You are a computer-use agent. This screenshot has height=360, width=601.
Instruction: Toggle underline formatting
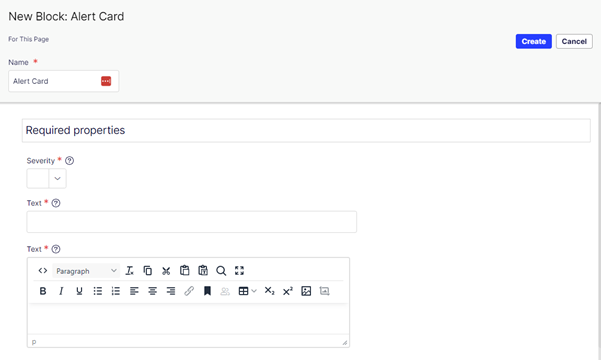point(79,291)
